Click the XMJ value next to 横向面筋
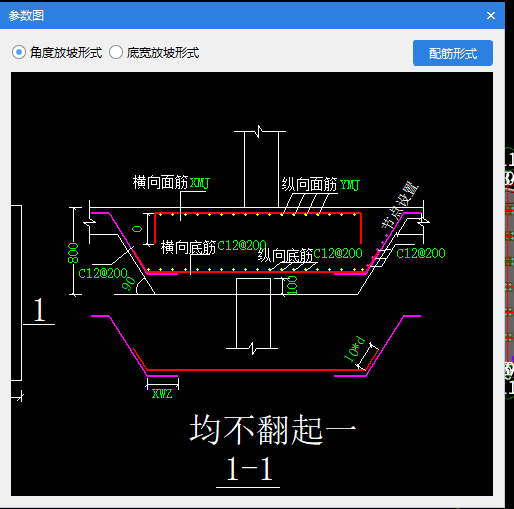The image size is (514, 509). pyautogui.click(x=200, y=183)
